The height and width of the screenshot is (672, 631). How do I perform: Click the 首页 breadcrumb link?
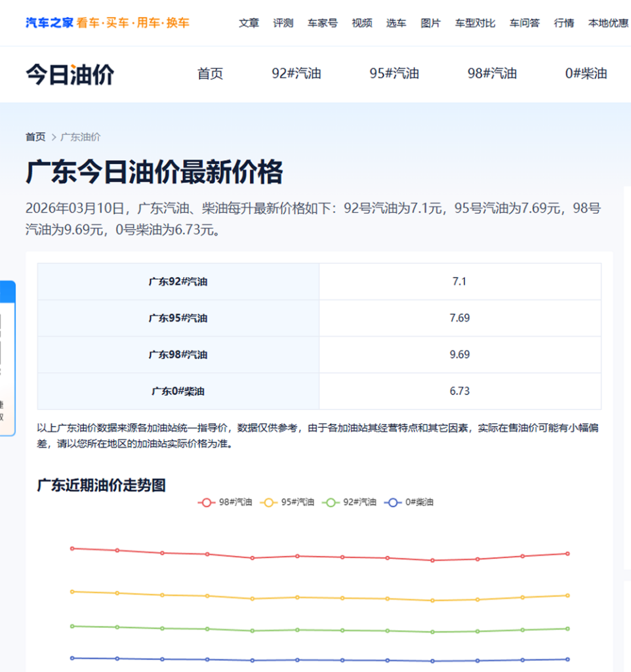click(35, 137)
